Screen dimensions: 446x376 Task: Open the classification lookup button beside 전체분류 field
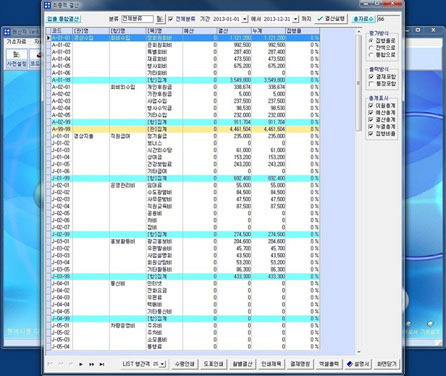click(160, 19)
